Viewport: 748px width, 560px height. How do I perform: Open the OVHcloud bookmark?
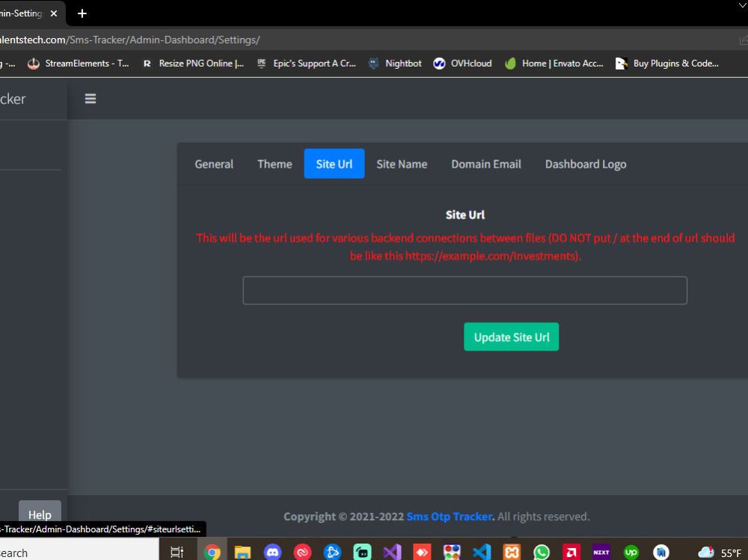coord(462,64)
